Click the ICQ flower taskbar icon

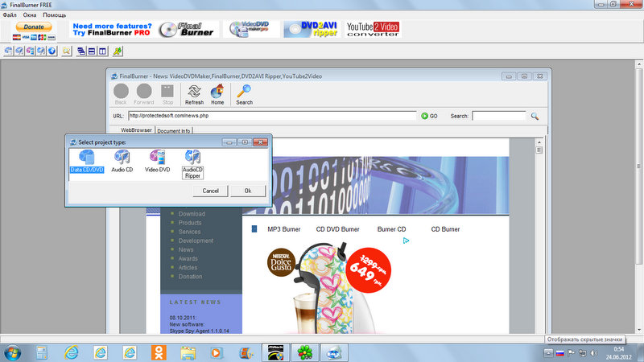pos(305,352)
